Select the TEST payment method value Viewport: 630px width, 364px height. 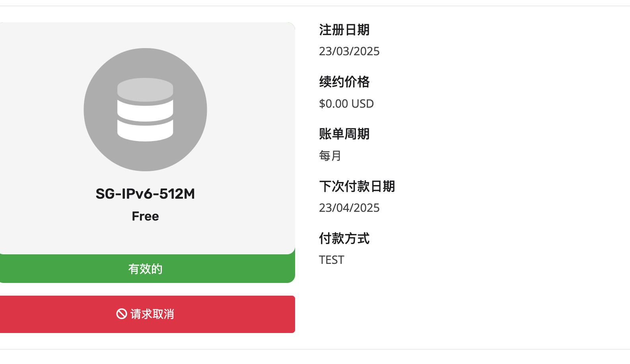point(332,260)
